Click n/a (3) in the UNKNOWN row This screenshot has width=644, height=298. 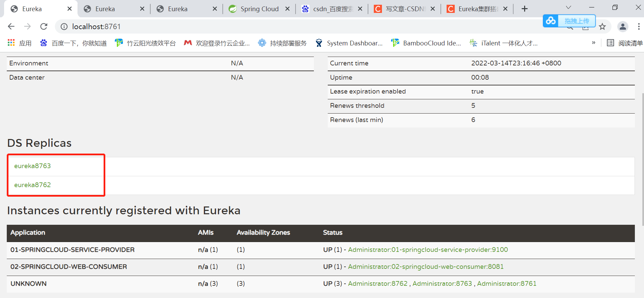208,284
